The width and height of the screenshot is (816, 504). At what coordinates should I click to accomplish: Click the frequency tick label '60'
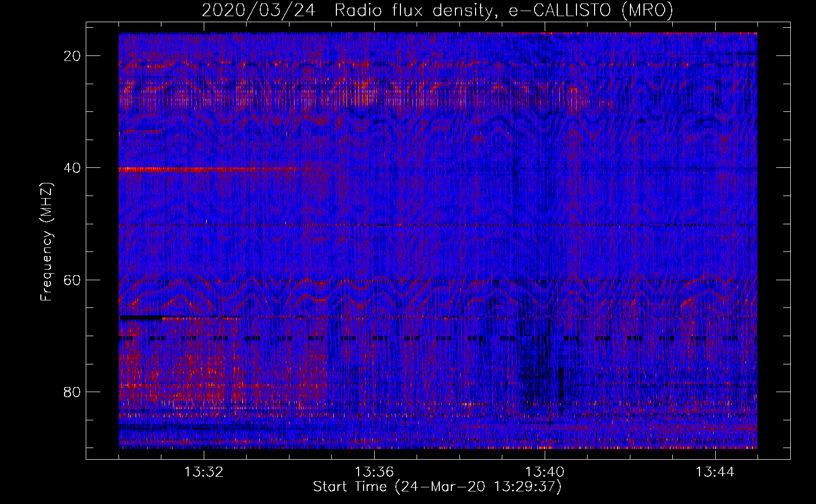click(73, 280)
